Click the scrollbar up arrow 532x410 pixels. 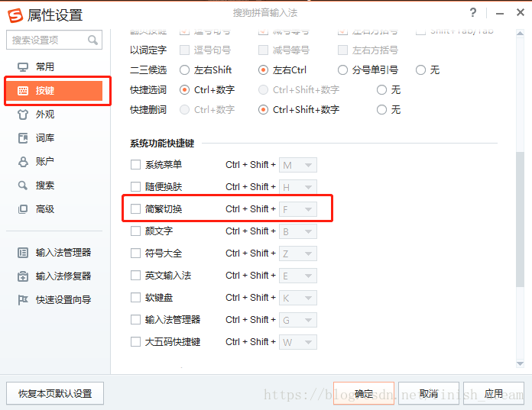pos(520,33)
